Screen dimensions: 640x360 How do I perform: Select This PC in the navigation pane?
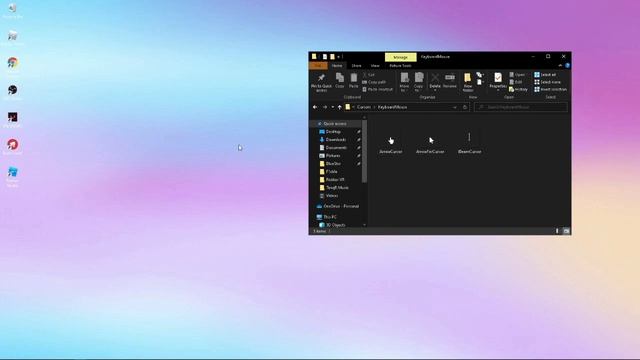coord(330,217)
